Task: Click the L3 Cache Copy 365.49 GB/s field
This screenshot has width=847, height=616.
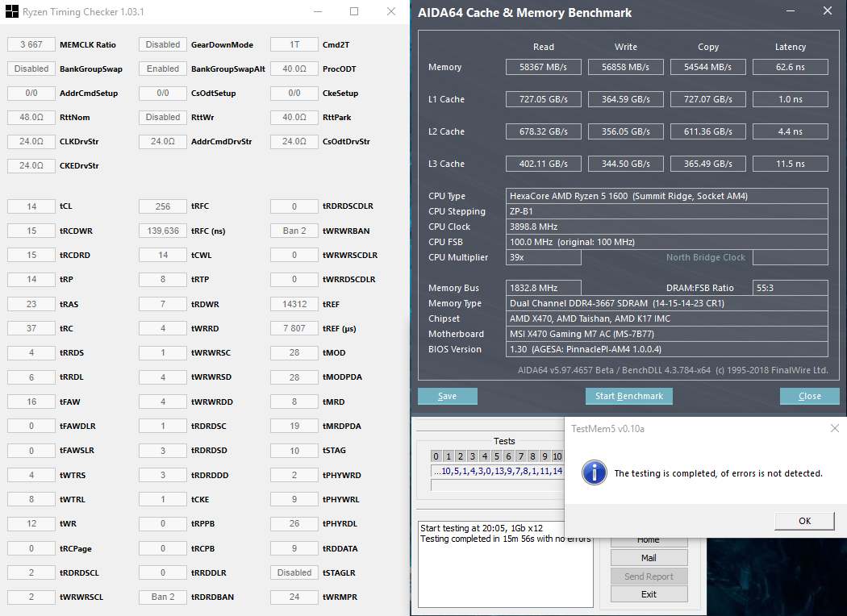Action: pyautogui.click(x=707, y=164)
